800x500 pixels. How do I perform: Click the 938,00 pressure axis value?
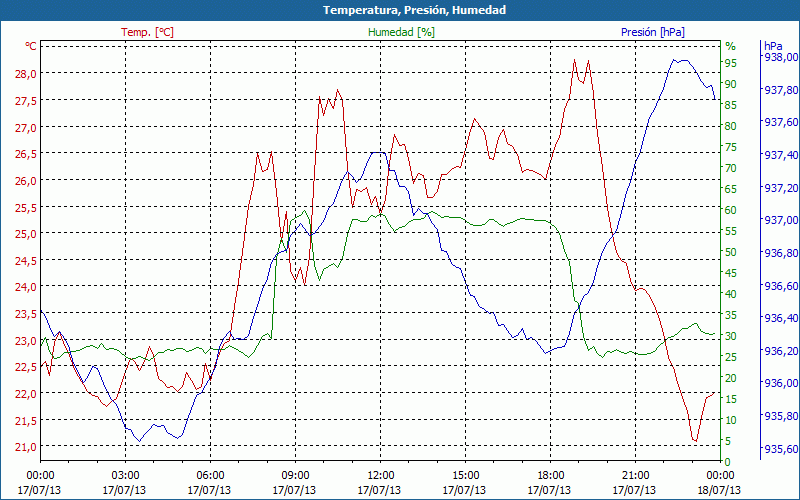pyautogui.click(x=780, y=57)
